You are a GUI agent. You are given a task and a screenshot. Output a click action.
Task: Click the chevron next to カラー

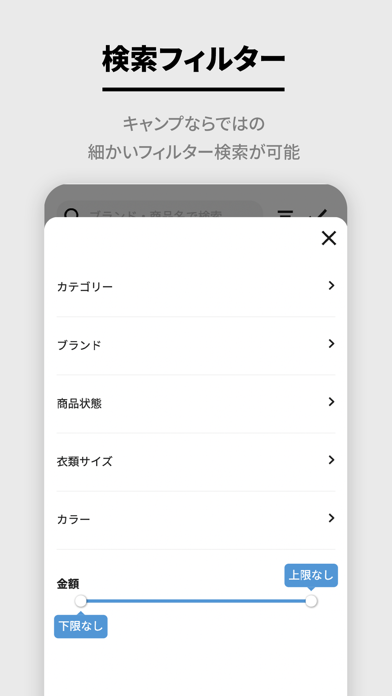pyautogui.click(x=331, y=518)
